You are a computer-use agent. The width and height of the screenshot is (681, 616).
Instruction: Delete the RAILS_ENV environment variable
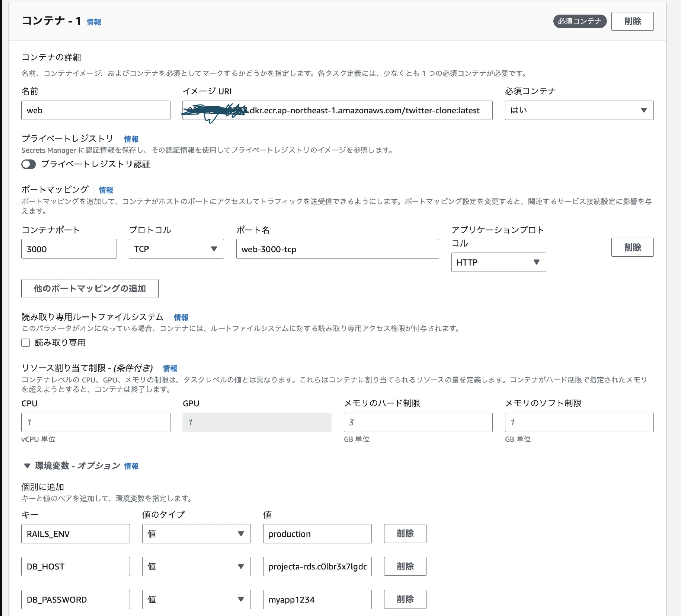pyautogui.click(x=405, y=533)
